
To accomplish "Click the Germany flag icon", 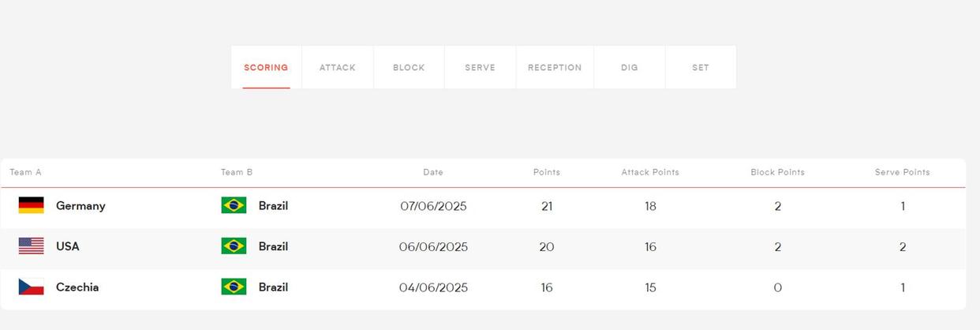I will [31, 205].
